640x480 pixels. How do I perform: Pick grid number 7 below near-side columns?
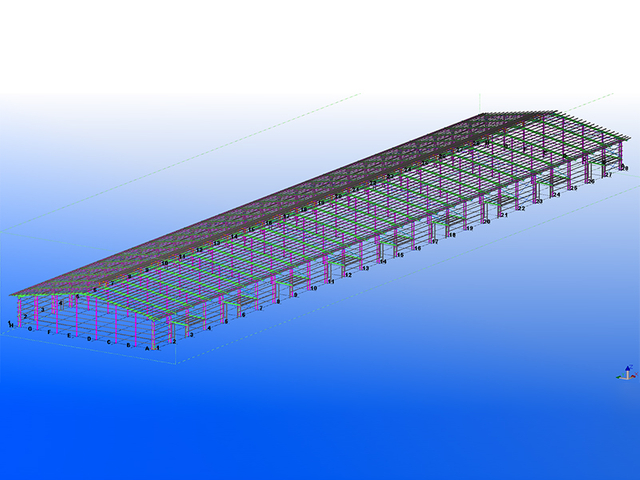[261, 308]
